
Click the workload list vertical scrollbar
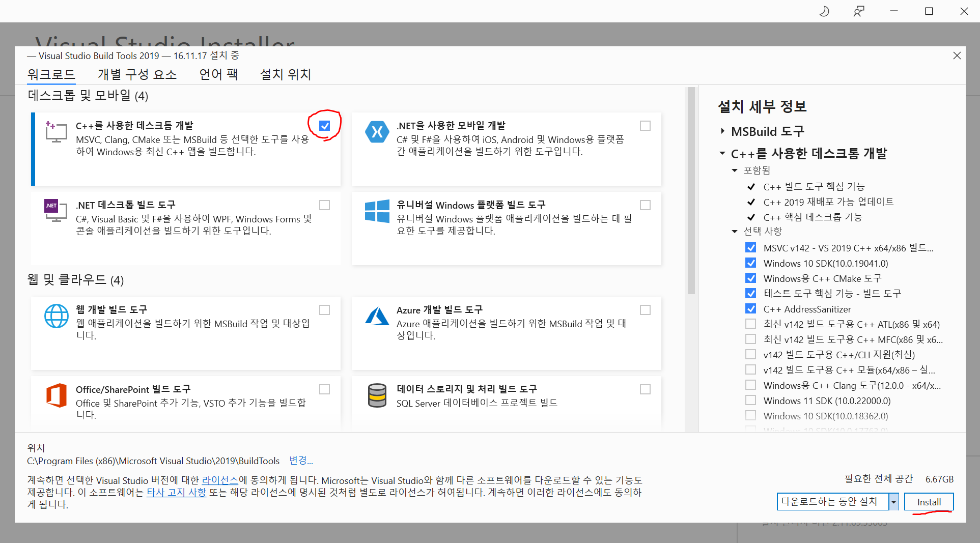click(x=691, y=191)
